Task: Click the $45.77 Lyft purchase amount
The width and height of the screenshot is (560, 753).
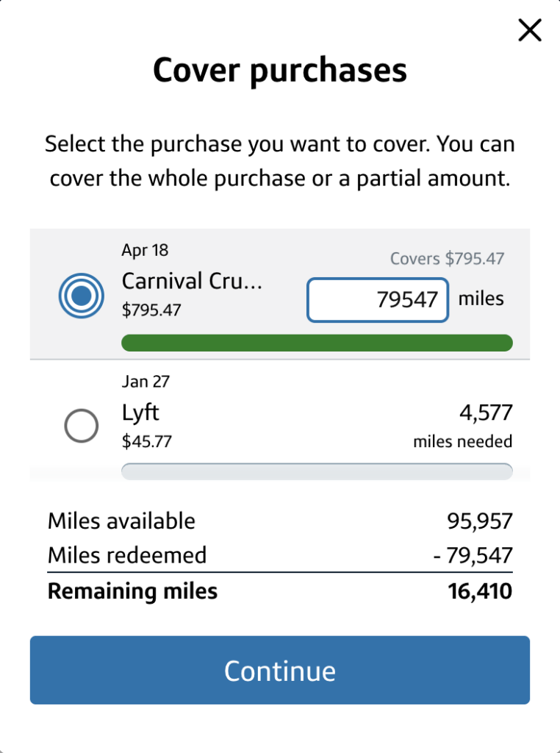Action: coord(147,442)
